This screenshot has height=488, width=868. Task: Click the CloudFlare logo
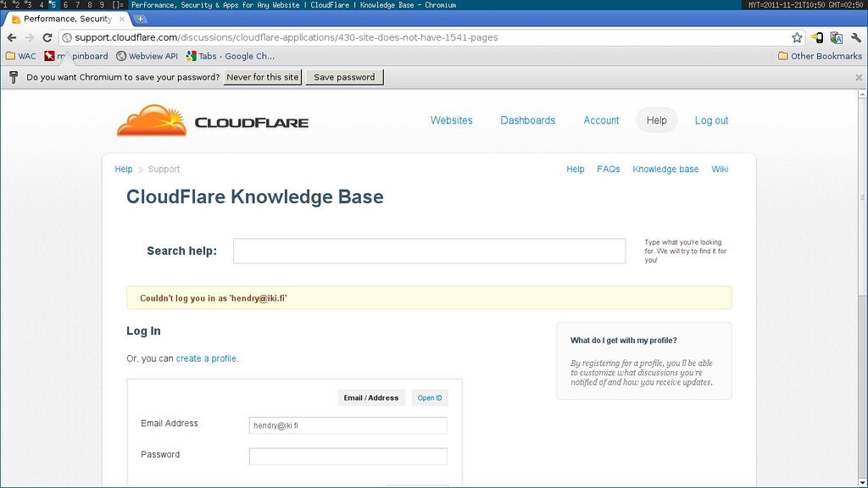pos(212,119)
